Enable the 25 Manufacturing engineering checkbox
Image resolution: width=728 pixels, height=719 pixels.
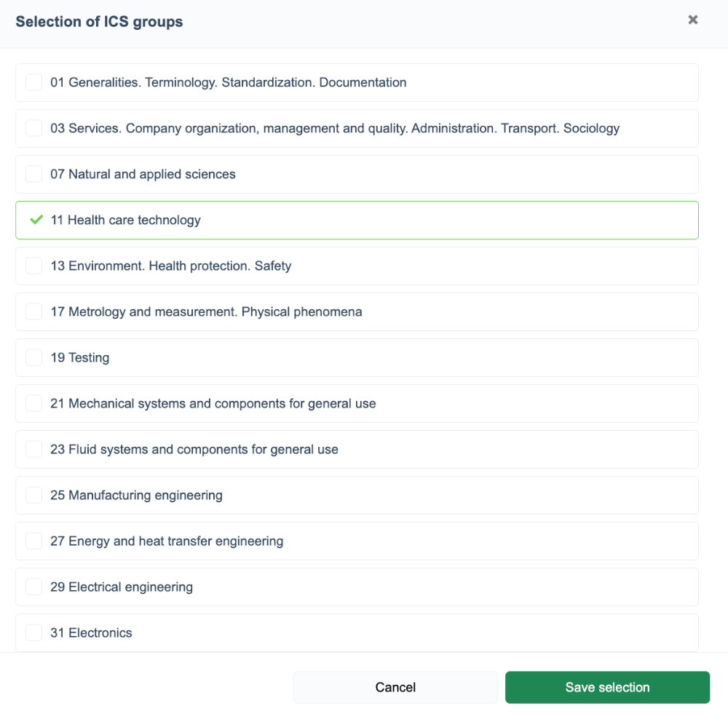pos(34,495)
